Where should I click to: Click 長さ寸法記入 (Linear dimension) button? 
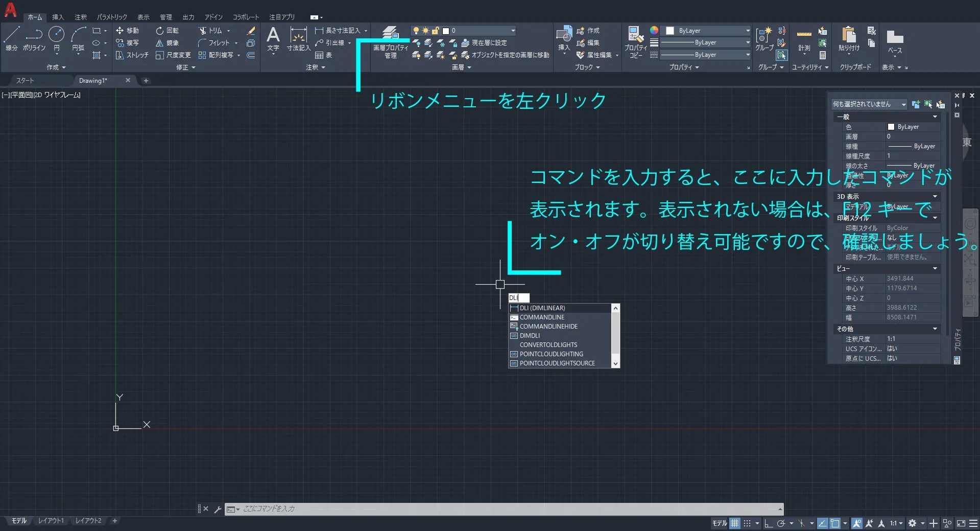pos(339,31)
